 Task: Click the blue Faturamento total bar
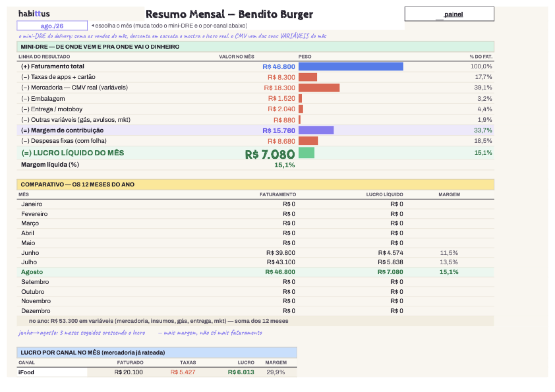[351, 66]
